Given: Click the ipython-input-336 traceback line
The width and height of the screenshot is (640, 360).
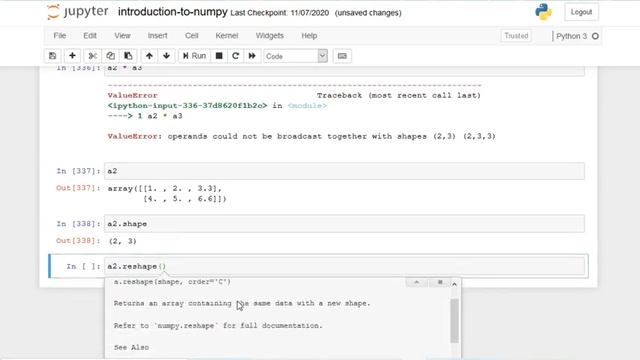Looking at the screenshot, I should coord(217,106).
